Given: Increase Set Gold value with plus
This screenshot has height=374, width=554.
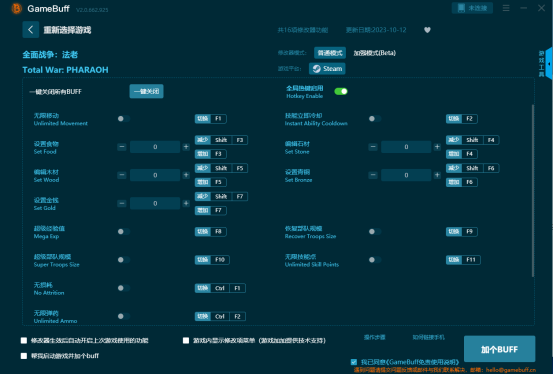Looking at the screenshot, I should [186, 203].
